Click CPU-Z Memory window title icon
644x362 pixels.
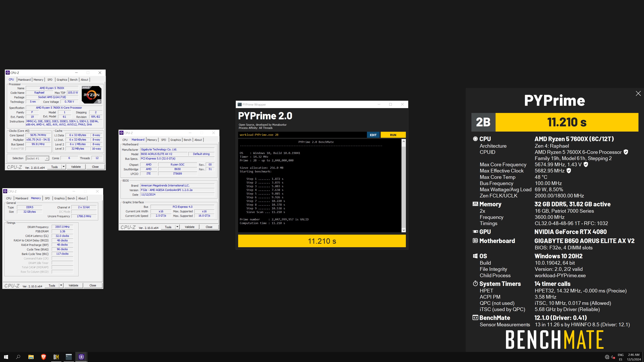[5, 191]
